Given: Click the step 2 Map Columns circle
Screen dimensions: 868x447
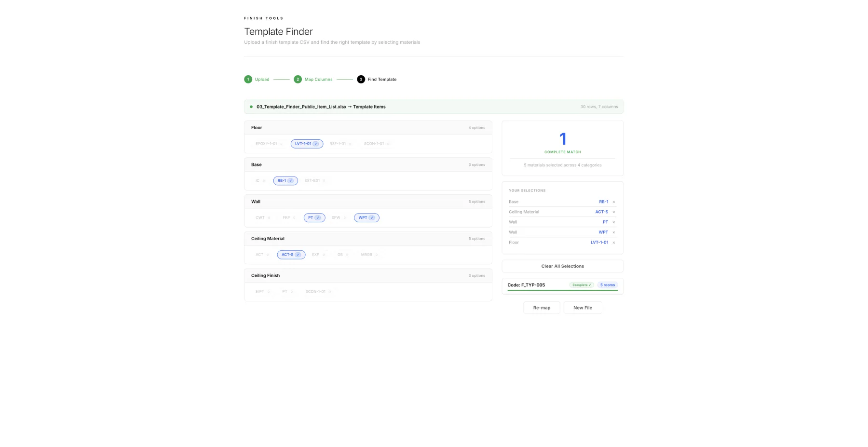Looking at the screenshot, I should click(298, 79).
